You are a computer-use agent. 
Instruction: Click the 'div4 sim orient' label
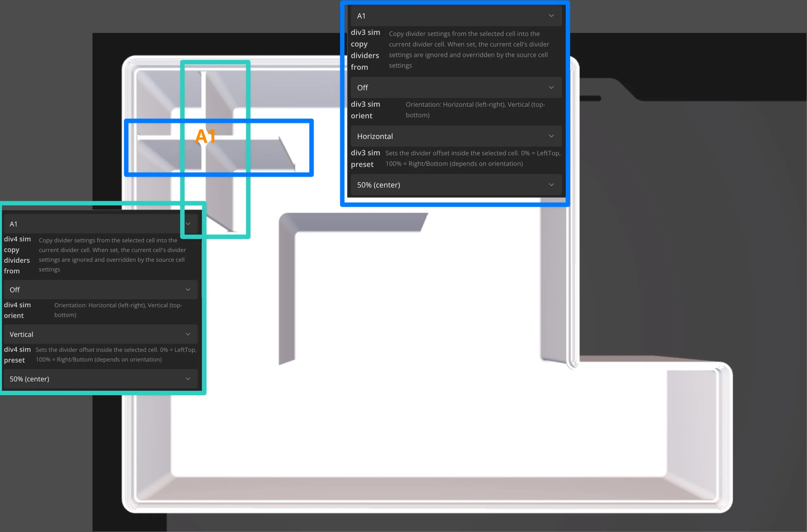[17, 310]
